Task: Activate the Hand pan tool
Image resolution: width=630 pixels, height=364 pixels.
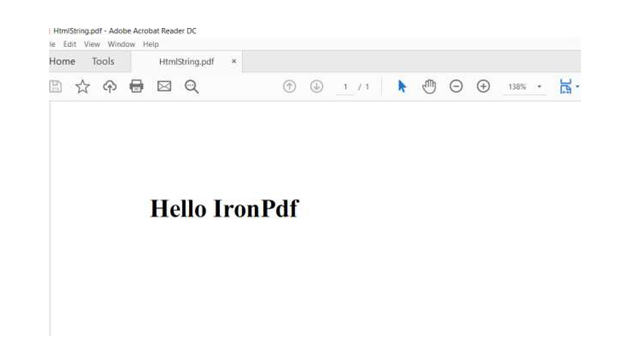Action: (429, 86)
